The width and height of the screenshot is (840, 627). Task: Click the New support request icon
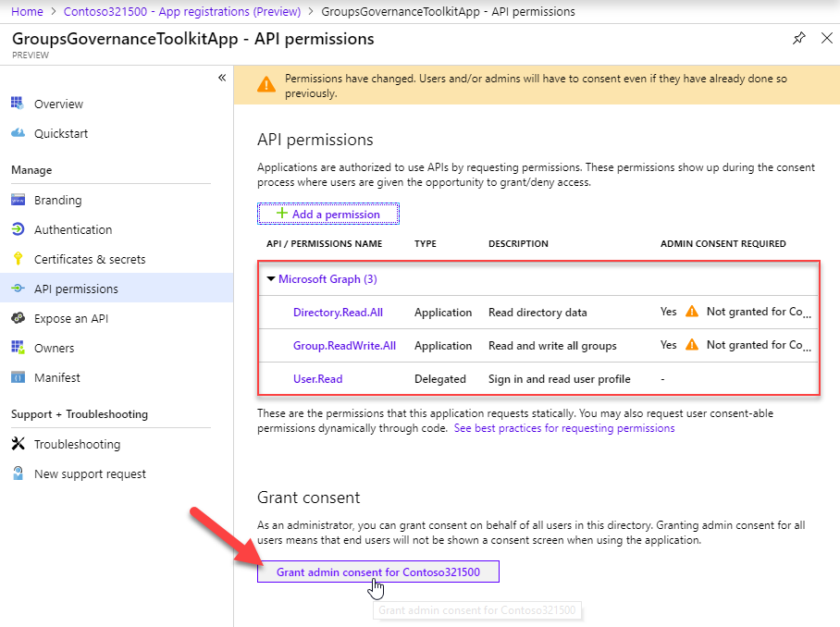18,473
